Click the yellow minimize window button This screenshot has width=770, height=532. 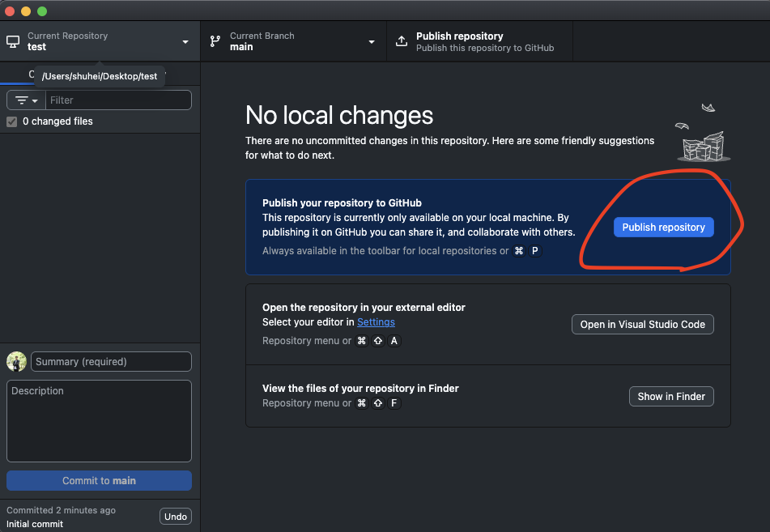tap(26, 11)
